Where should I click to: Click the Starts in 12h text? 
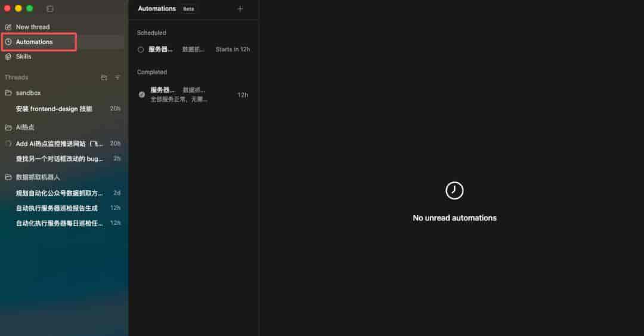point(233,50)
